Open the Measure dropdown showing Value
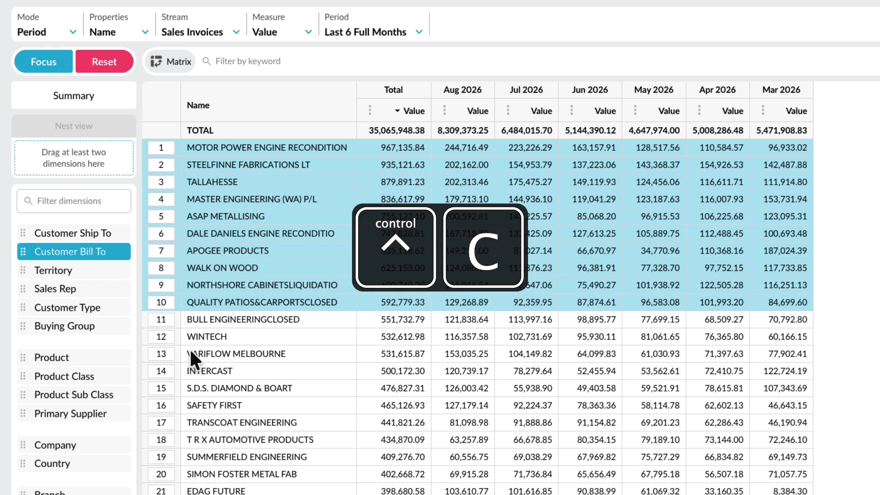 pyautogui.click(x=282, y=25)
